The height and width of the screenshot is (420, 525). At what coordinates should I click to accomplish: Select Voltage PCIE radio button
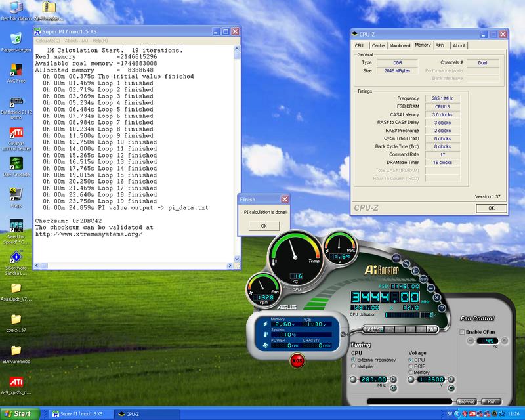pyautogui.click(x=411, y=366)
